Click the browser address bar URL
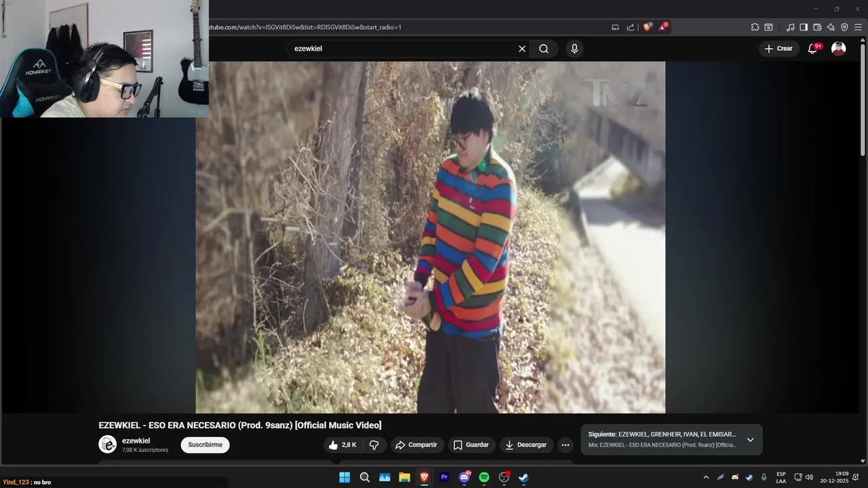 [304, 27]
